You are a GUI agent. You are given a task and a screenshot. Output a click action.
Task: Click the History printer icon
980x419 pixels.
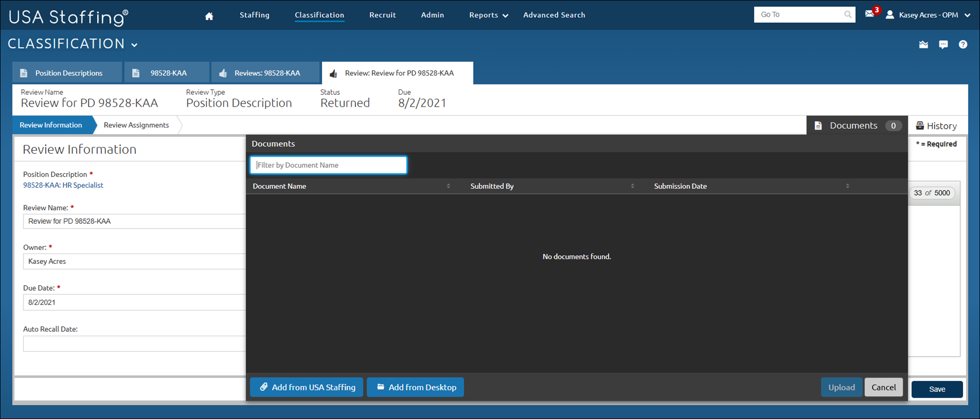tap(920, 126)
